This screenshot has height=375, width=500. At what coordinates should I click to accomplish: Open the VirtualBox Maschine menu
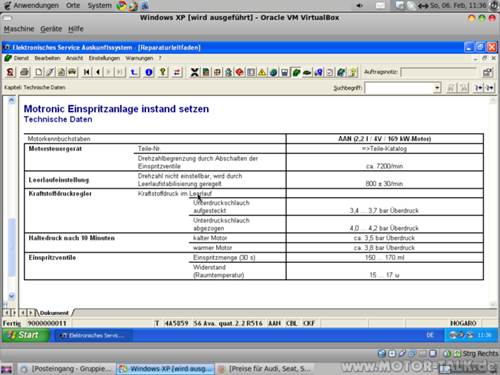[19, 29]
